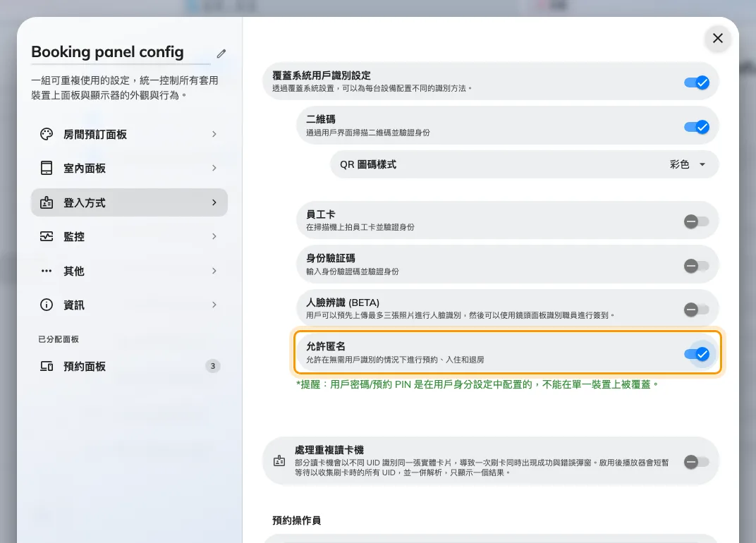Close the config dialog with the X
Viewport: 756px width, 543px height.
(x=717, y=38)
